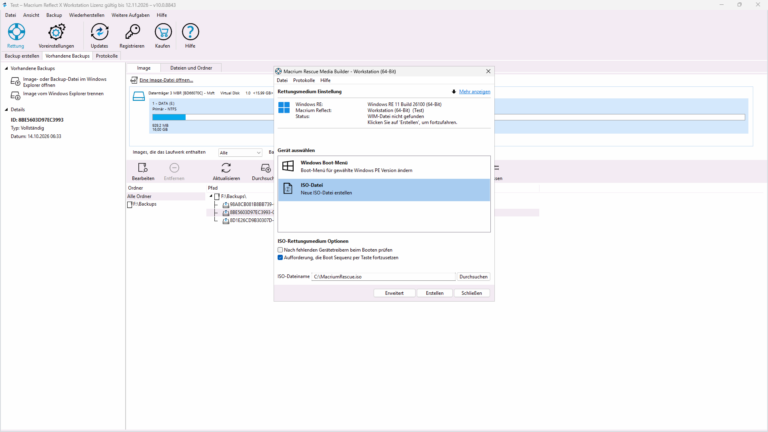Switch to the 'Vorhandene Backups' tab

tap(68, 56)
